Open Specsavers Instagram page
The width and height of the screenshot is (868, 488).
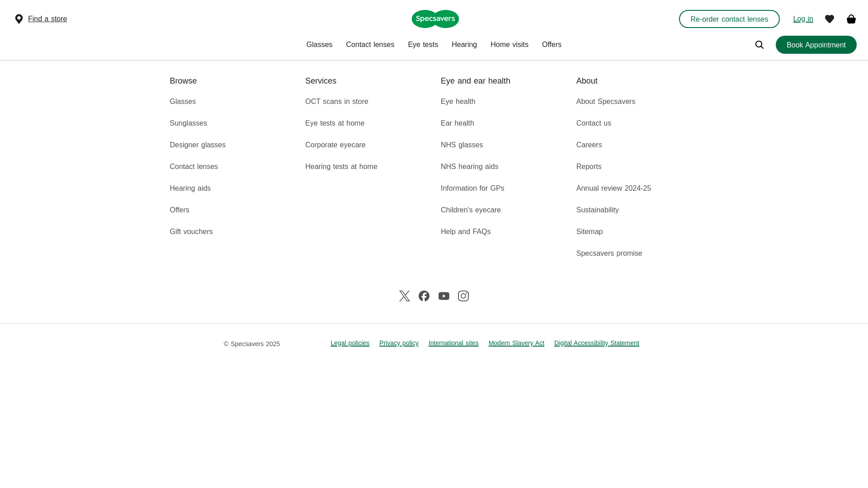coord(463,296)
